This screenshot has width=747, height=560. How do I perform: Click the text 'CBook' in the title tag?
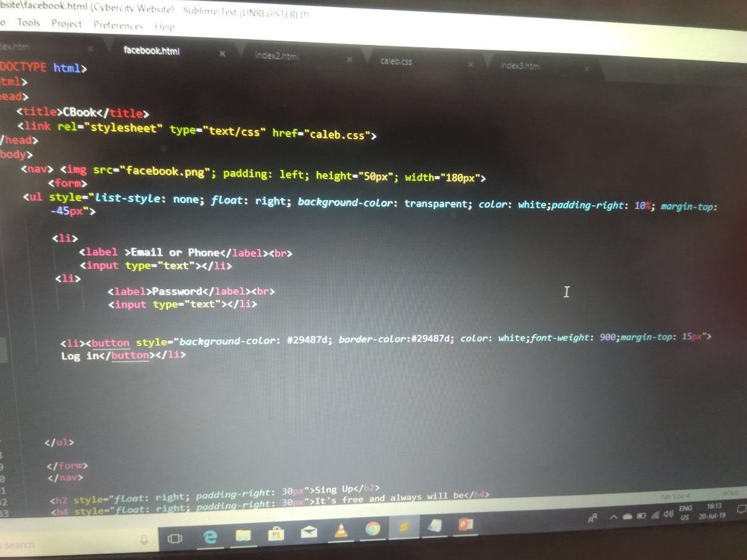click(x=79, y=113)
